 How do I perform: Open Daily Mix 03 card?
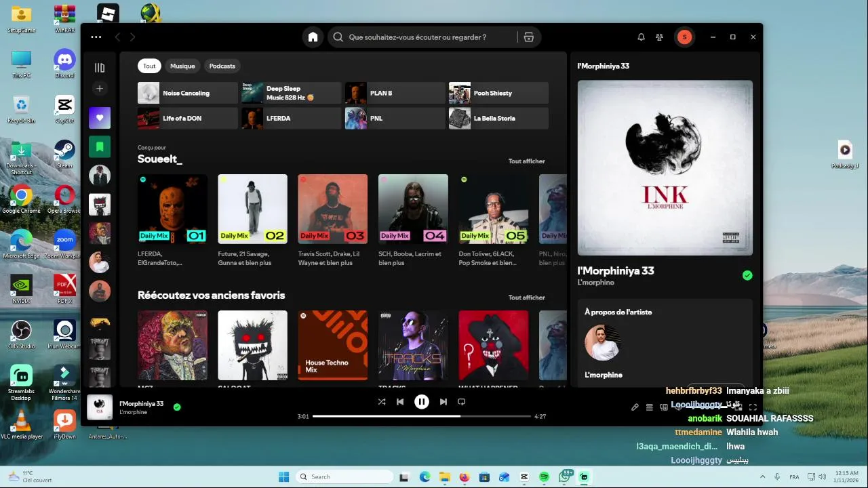pyautogui.click(x=332, y=220)
